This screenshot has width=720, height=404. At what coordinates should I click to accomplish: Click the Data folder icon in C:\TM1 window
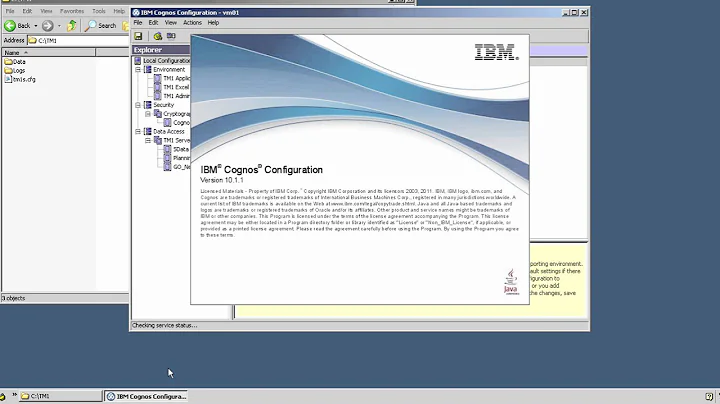point(8,62)
